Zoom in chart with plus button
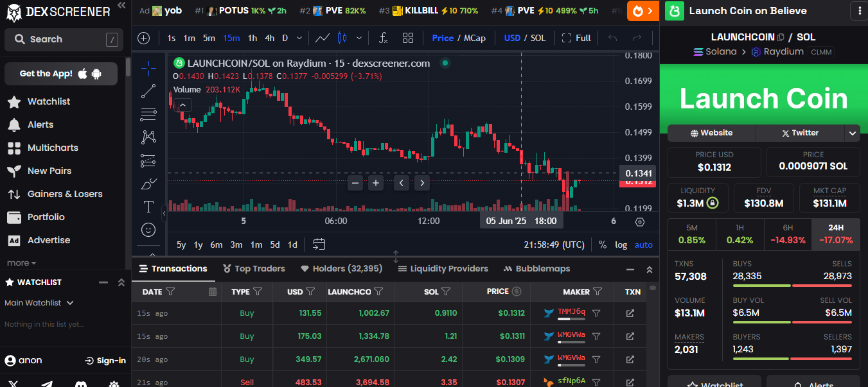868x387 pixels. pos(376,183)
